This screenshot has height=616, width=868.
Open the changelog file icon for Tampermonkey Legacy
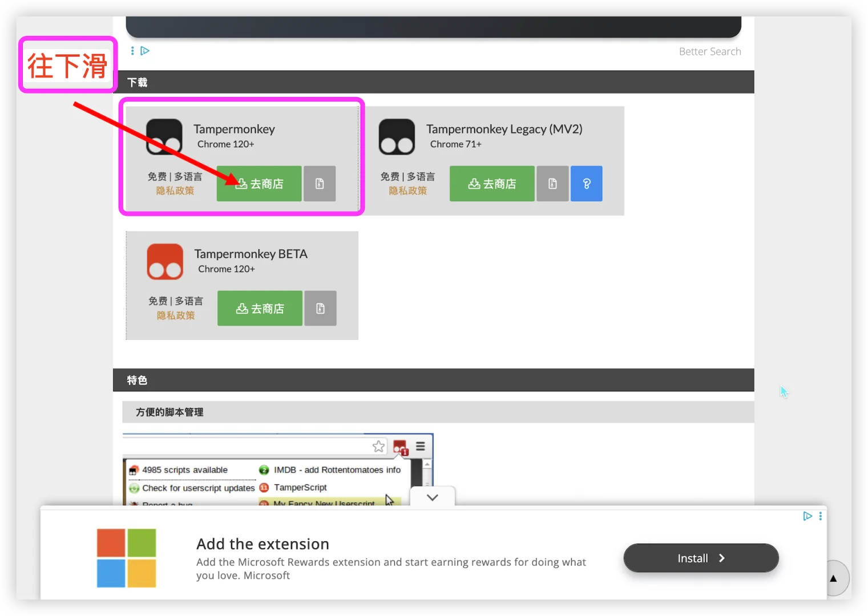coord(552,184)
